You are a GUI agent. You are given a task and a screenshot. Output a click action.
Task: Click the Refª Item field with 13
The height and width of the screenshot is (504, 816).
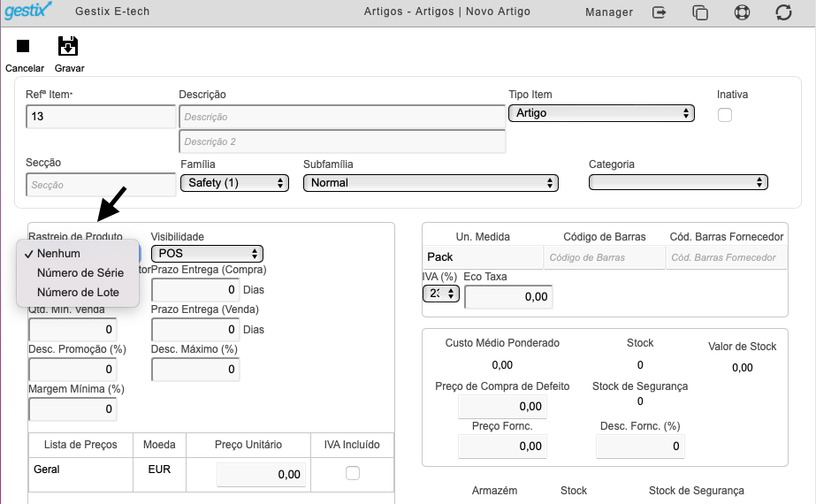pos(101,117)
